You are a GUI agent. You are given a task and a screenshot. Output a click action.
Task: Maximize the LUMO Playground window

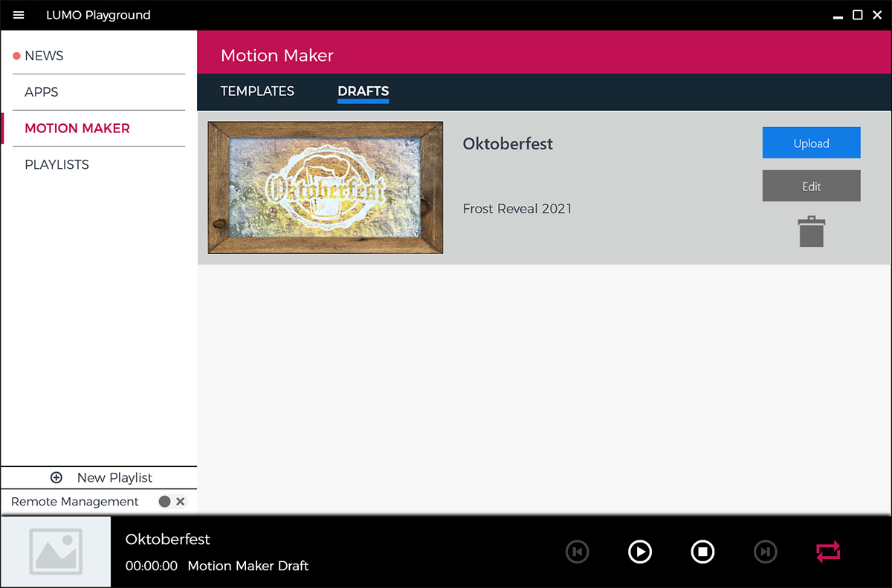[x=857, y=15]
